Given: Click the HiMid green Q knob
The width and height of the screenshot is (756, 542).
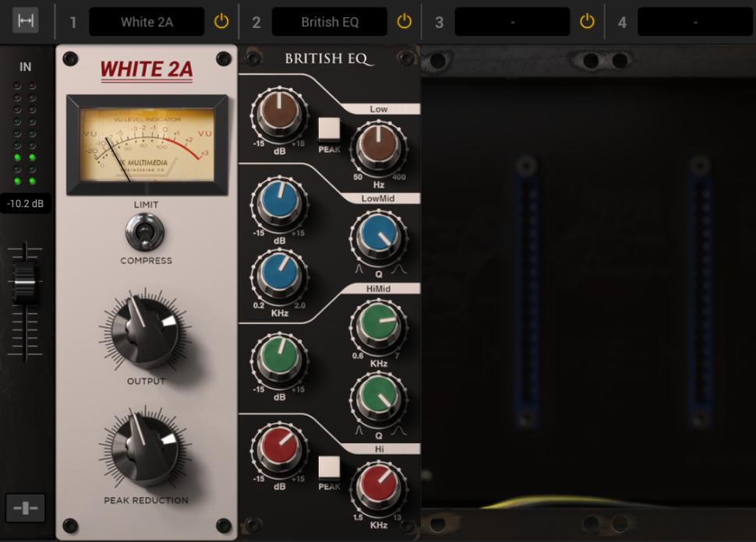Looking at the screenshot, I should tap(379, 397).
